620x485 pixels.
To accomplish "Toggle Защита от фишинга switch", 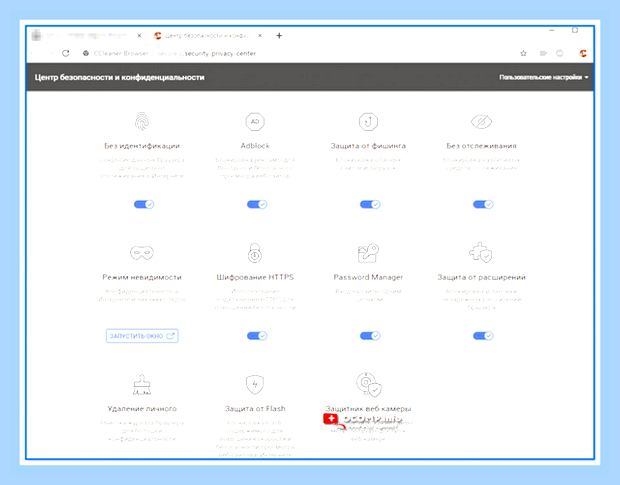I will tap(370, 204).
